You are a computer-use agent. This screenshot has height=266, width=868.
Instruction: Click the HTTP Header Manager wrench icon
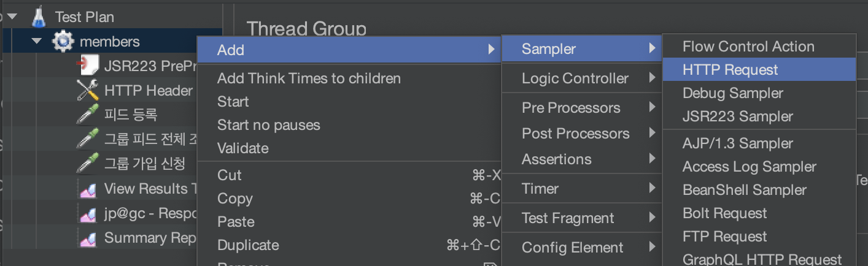click(88, 91)
